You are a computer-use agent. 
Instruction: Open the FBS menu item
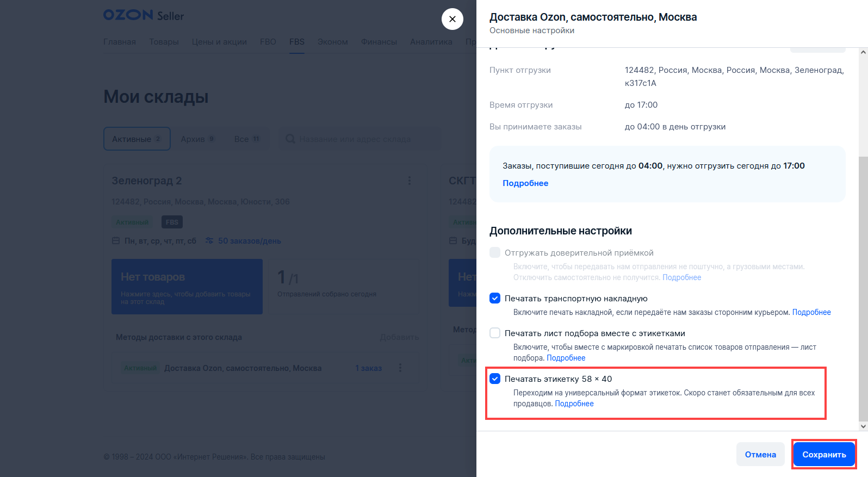297,42
